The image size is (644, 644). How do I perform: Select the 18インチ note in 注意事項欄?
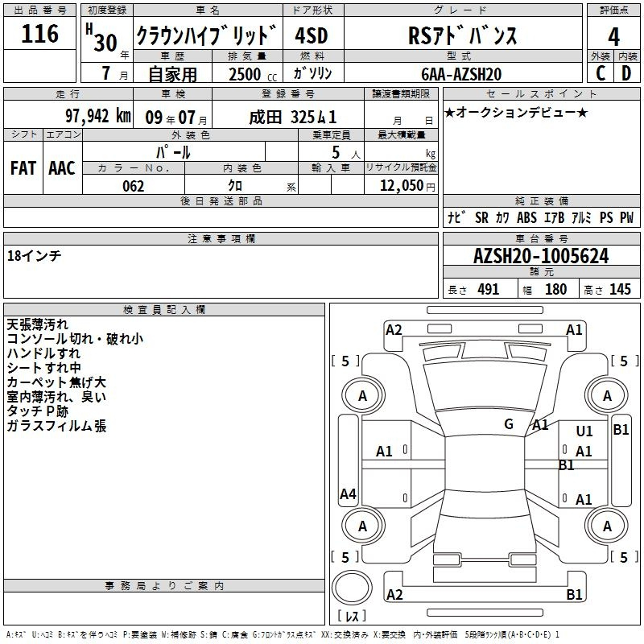(x=34, y=255)
